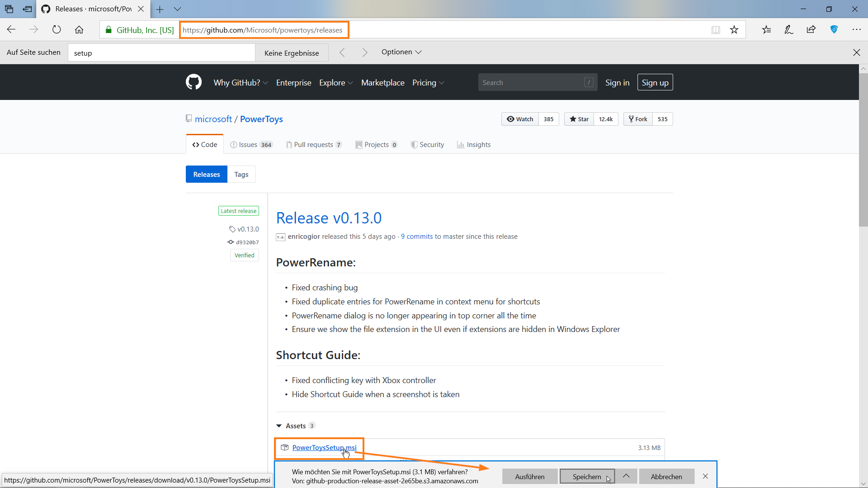
Task: Open a new tab with plus icon
Action: [160, 9]
